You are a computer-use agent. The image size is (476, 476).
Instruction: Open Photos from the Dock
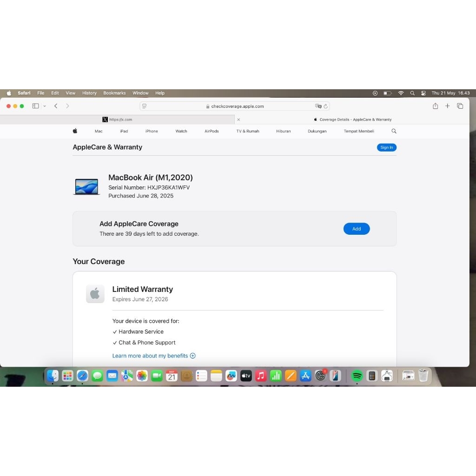[142, 376]
